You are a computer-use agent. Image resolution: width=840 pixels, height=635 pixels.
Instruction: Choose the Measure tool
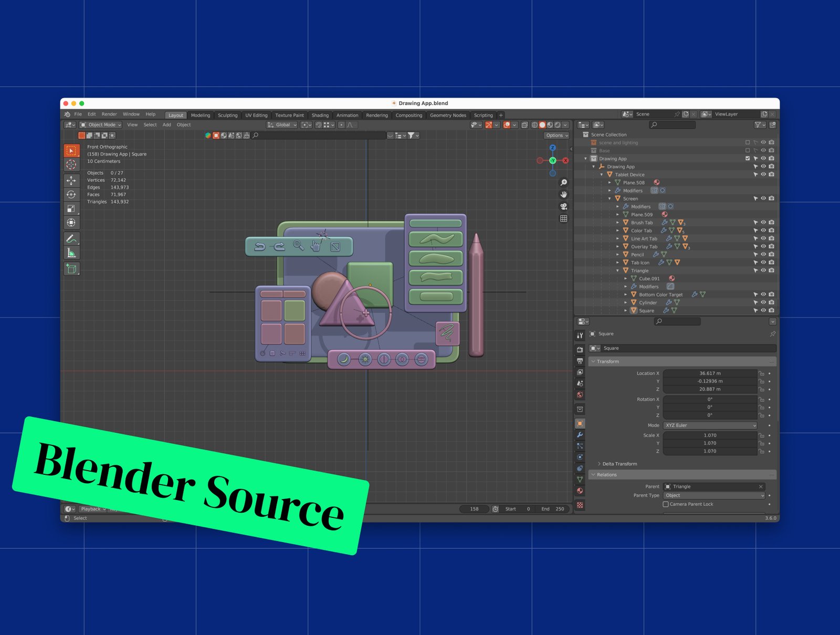coord(71,253)
